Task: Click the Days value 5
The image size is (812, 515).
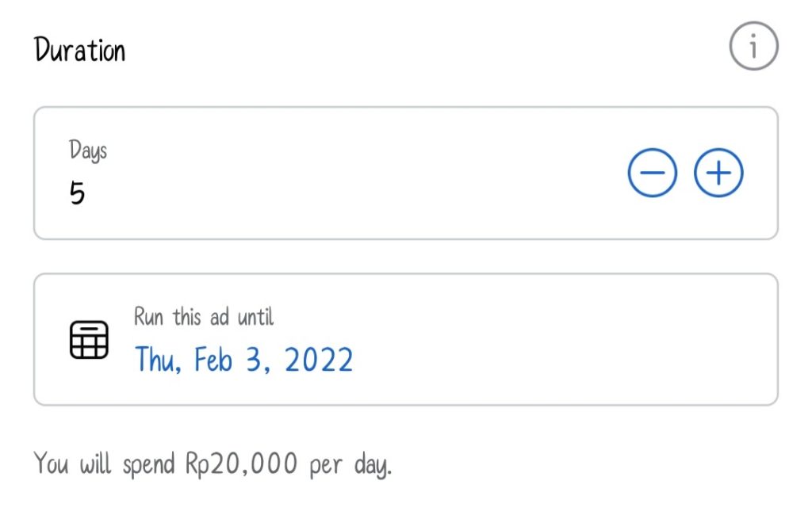Action: 77,193
